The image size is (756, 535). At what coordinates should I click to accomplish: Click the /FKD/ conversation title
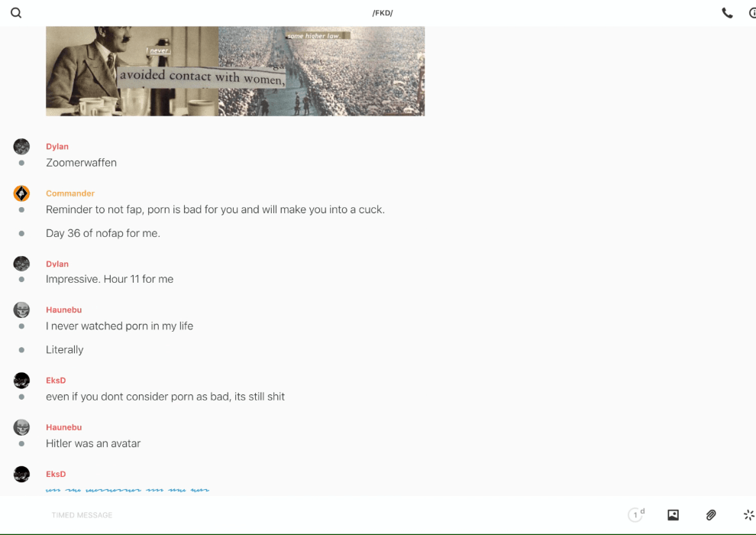383,13
